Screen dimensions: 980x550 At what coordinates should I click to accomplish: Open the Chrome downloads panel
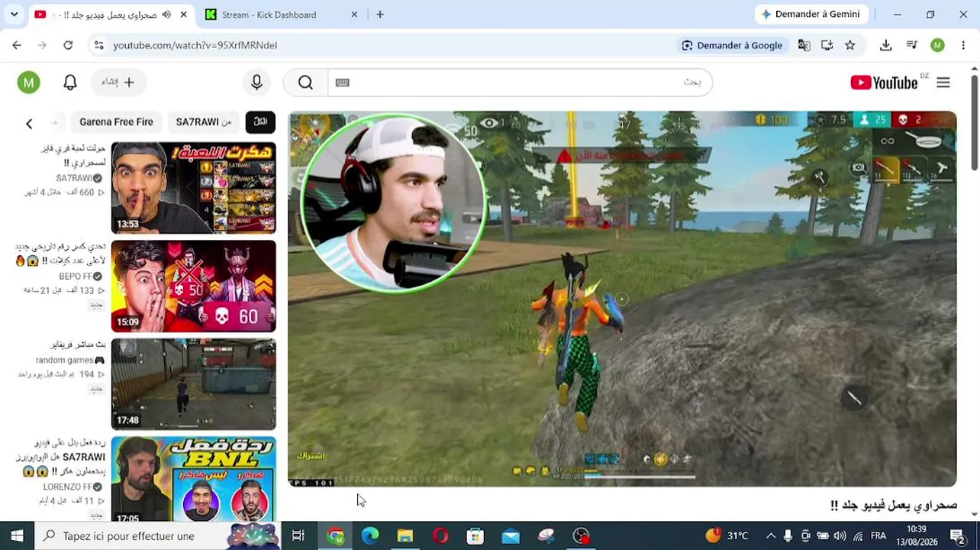[885, 45]
